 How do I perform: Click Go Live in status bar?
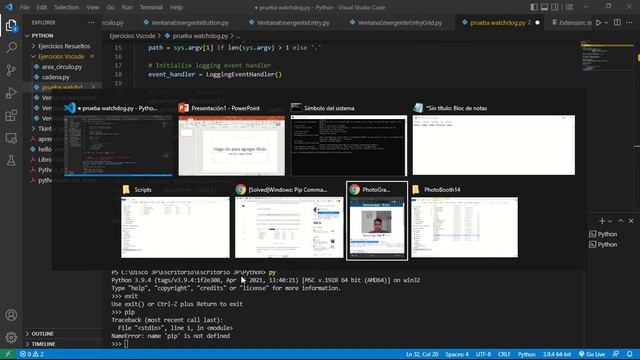[592, 354]
